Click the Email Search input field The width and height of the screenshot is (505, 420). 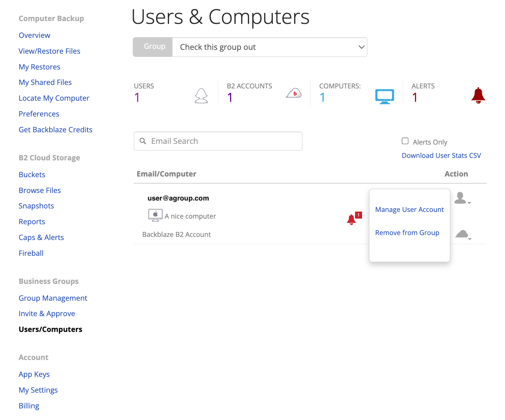(x=218, y=141)
